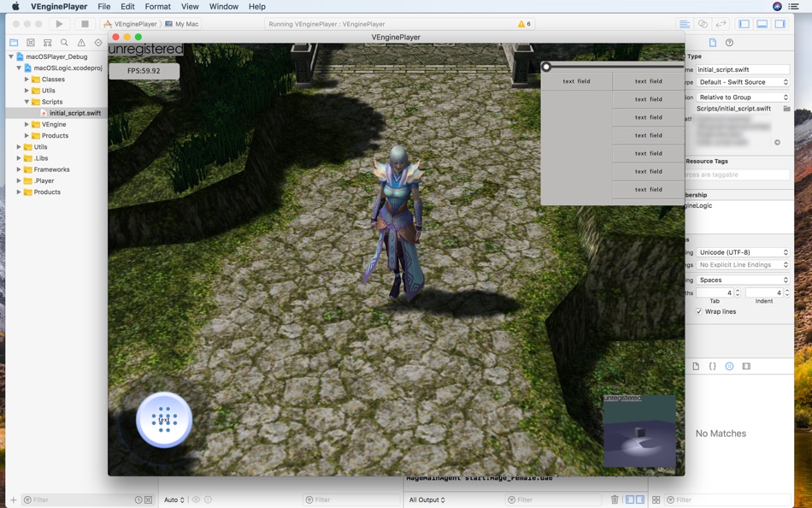Open the Window menu
The image size is (812, 508).
coord(224,6)
